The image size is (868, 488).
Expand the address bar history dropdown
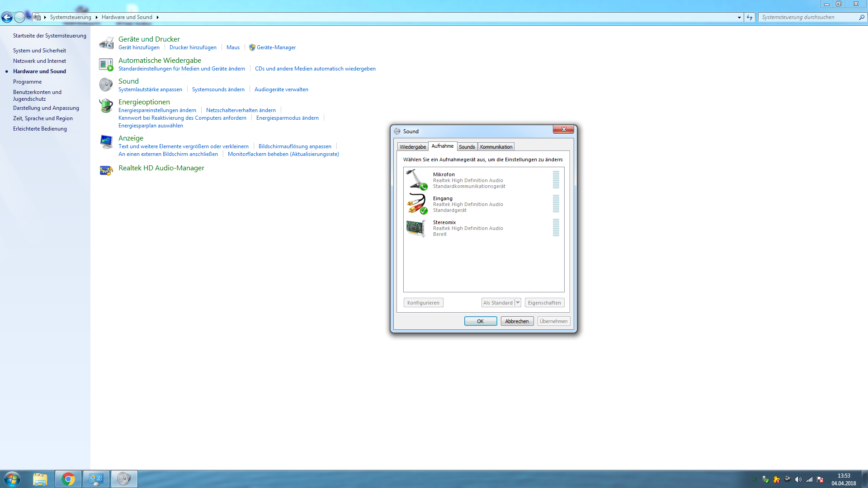pos(739,17)
